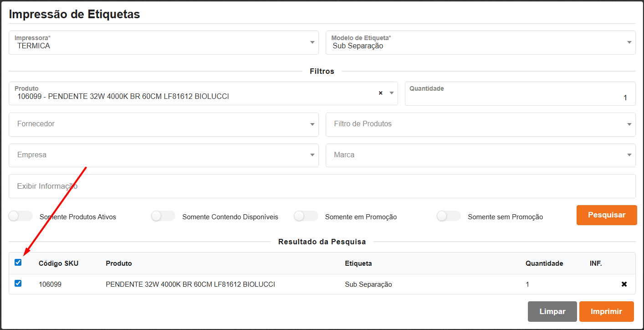This screenshot has height=330, width=644.
Task: Enable Somente Contendo Disponíveis
Action: pos(163,217)
